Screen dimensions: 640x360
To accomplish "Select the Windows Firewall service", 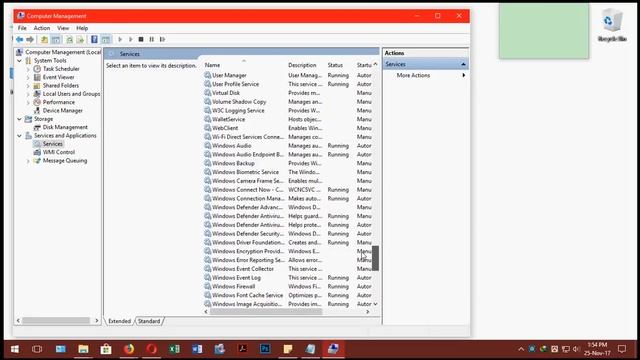I will click(x=233, y=287).
